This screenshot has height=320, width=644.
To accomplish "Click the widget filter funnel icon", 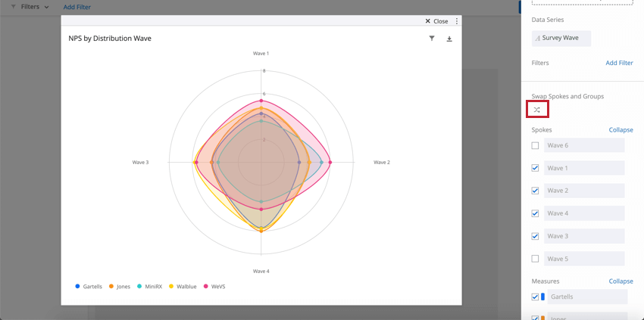I will coord(432,39).
